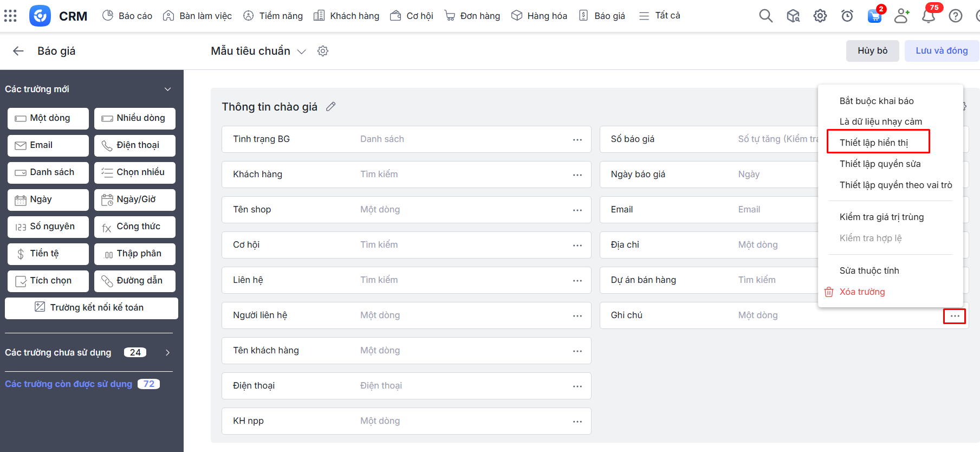Expand the Mẫu tiêu chuẩn template dropdown
This screenshot has width=980, height=452.
pos(302,51)
